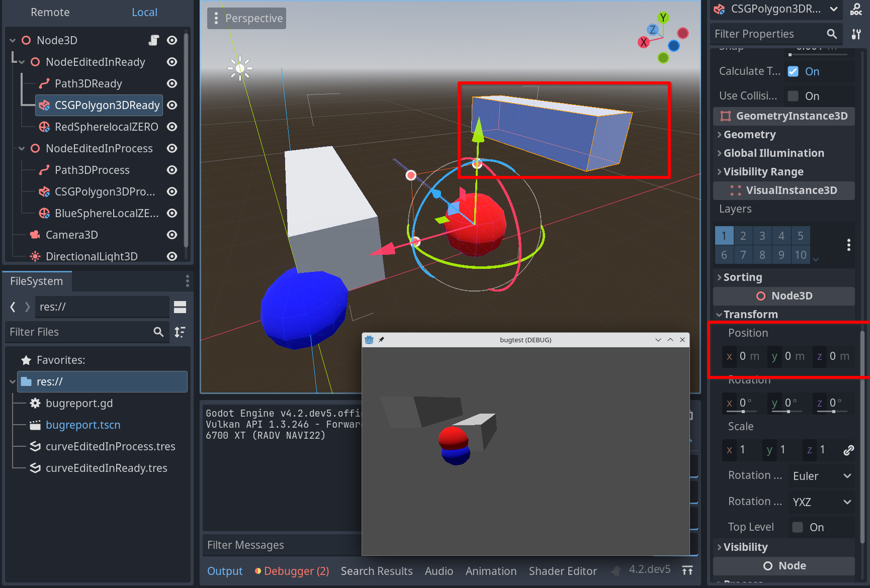Click the Inspector extra options sliders icon

click(855, 34)
